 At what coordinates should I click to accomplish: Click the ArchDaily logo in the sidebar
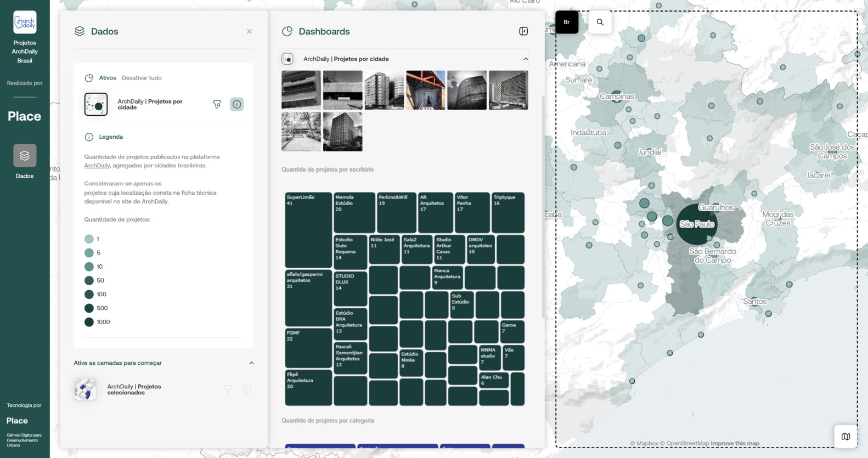[x=25, y=22]
